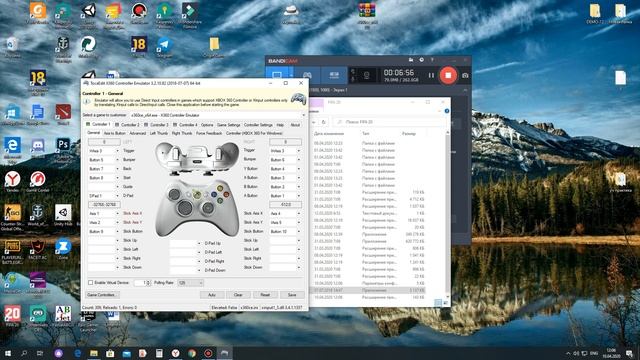Switch to the Controller 4 tab
Image resolution: width=640 pixels, height=360 pixels.
[185, 124]
